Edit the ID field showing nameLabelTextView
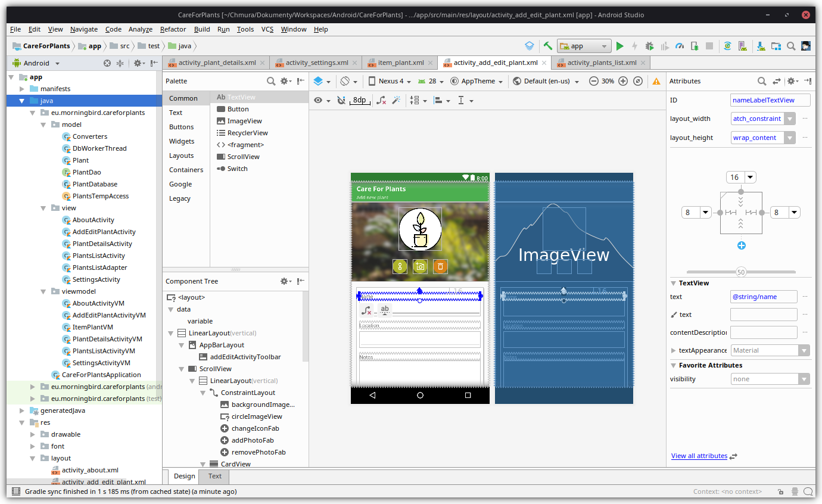The image size is (822, 504). click(x=770, y=100)
